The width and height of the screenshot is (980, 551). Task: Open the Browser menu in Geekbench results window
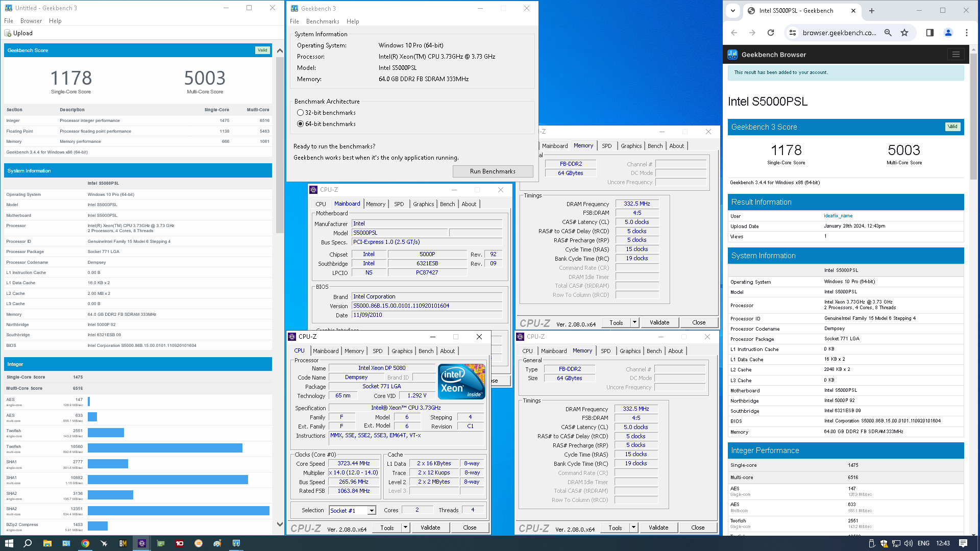point(31,21)
